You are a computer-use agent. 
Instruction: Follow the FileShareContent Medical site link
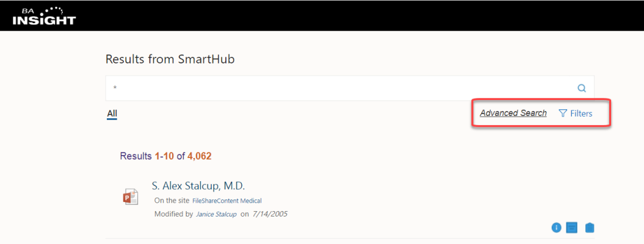(x=227, y=201)
